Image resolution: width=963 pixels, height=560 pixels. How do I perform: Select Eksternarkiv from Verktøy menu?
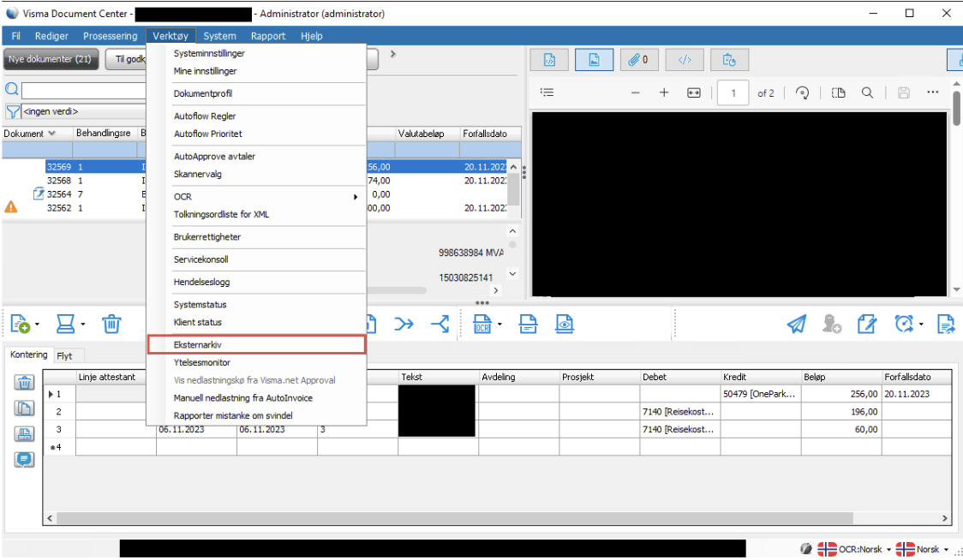click(x=257, y=344)
